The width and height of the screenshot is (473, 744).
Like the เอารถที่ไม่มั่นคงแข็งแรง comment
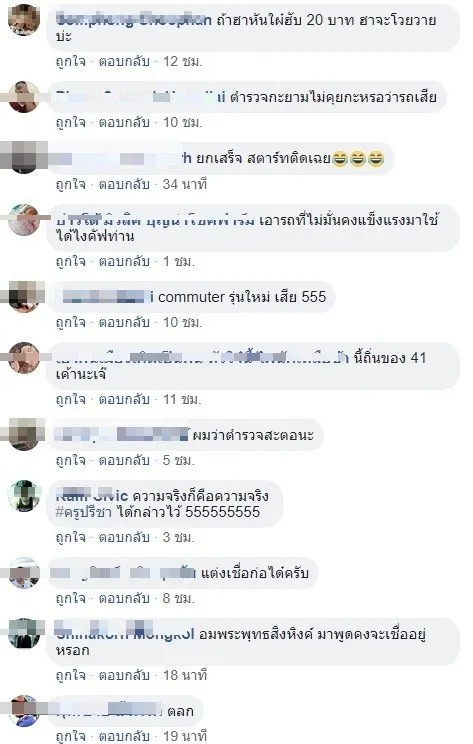[x=70, y=261]
